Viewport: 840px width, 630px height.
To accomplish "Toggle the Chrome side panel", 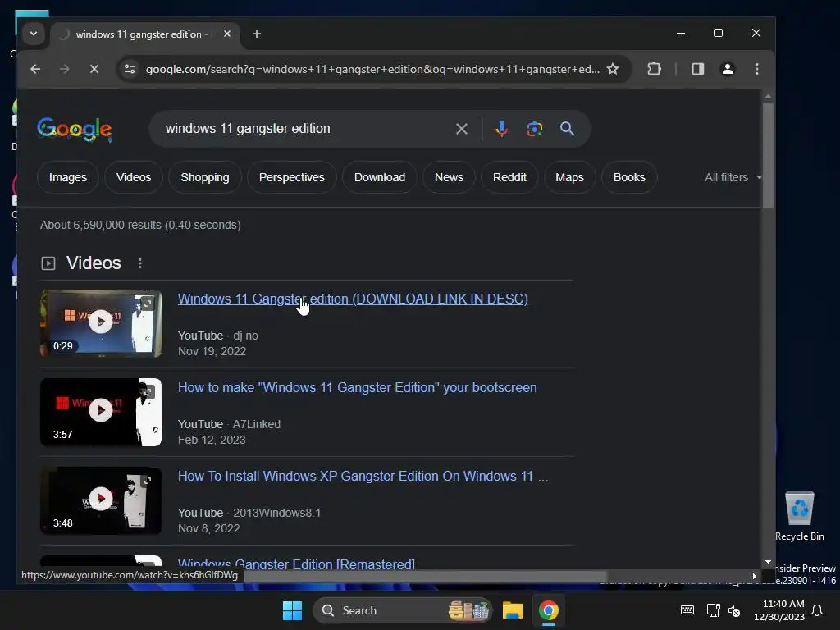I will coord(697,69).
